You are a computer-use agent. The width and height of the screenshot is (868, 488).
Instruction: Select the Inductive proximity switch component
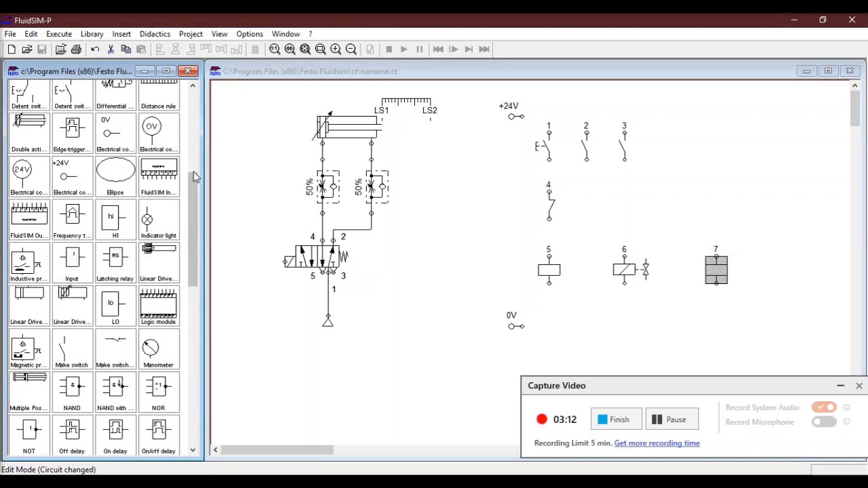(x=29, y=263)
